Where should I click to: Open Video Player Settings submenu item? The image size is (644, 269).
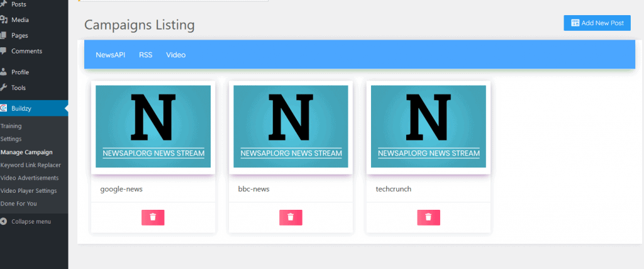point(28,191)
